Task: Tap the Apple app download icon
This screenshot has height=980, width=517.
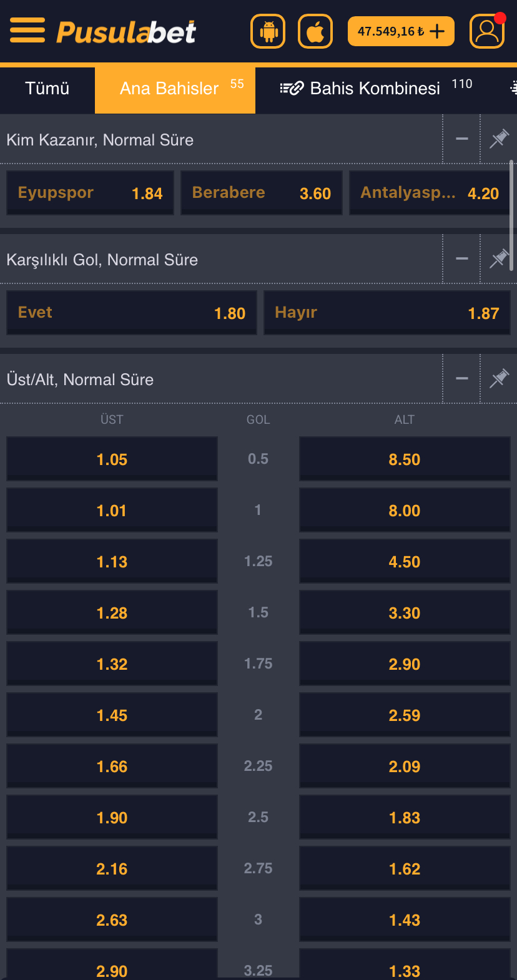Action: pos(315,31)
